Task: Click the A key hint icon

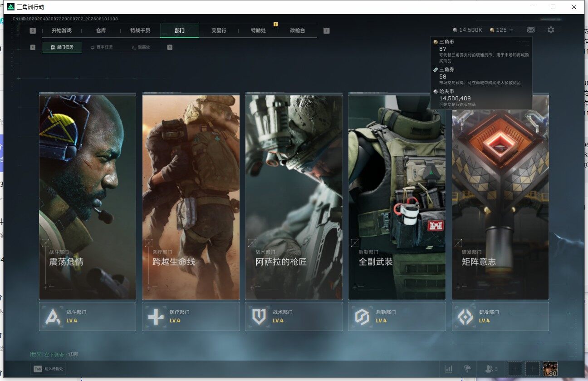Action: point(33,47)
